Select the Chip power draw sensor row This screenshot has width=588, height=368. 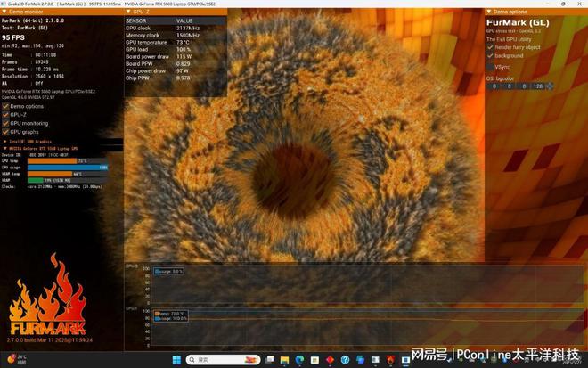[x=176, y=71]
